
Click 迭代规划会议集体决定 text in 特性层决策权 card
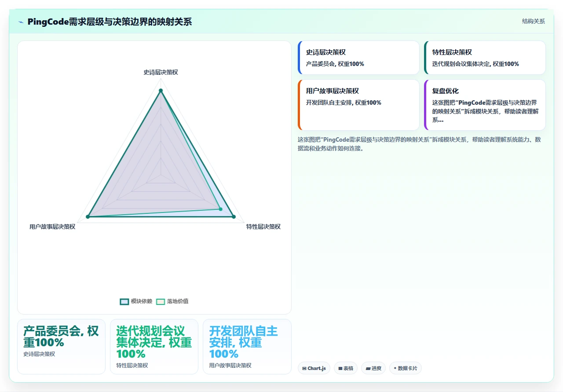475,64
